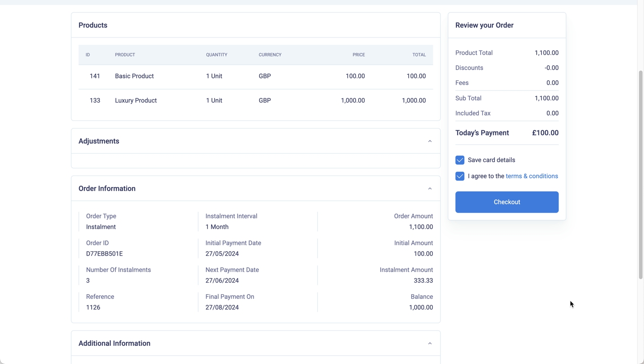The width and height of the screenshot is (644, 364).
Task: Click the Luxury Product price 1,000.00
Action: [x=353, y=100]
